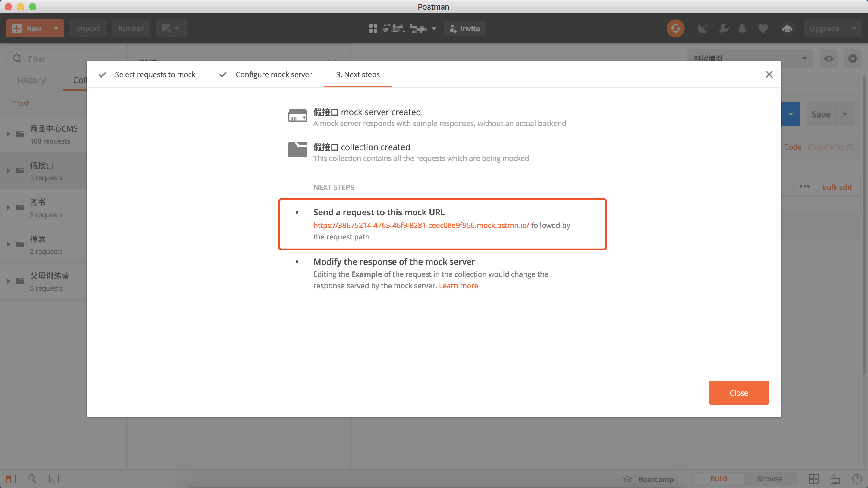Switch to Browse mode
The width and height of the screenshot is (868, 488).
click(x=770, y=479)
